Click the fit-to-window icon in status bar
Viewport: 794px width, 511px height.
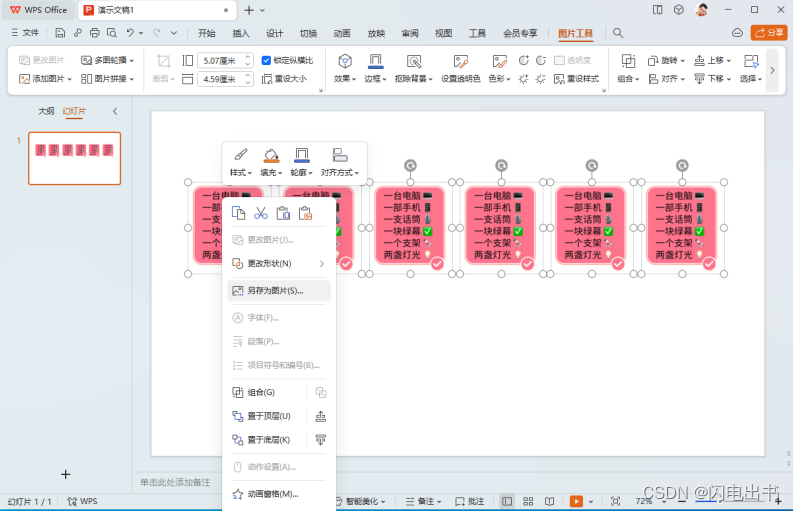615,501
